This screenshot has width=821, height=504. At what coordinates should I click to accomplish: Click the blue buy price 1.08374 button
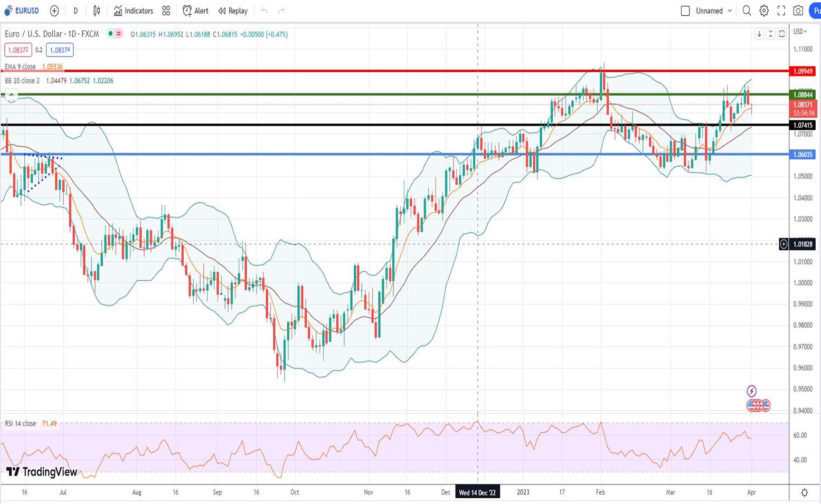pyautogui.click(x=60, y=50)
